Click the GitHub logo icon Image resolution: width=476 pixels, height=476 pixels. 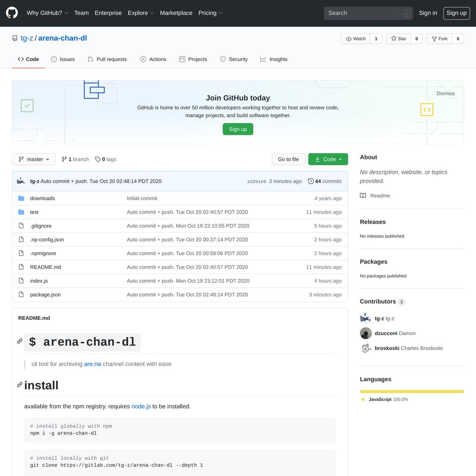pos(12,13)
